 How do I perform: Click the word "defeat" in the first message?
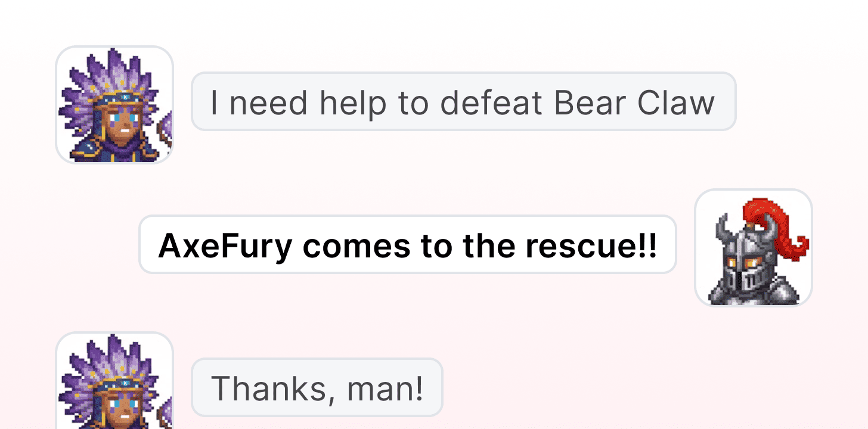click(492, 102)
